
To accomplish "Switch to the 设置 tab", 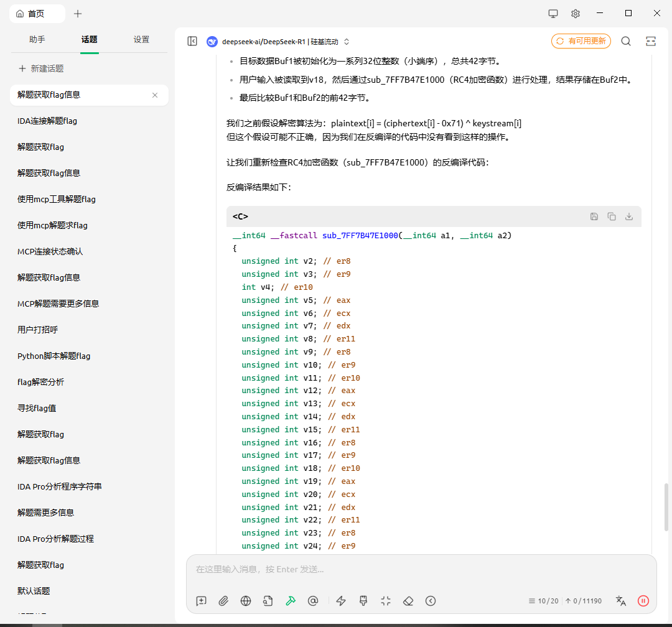I will pyautogui.click(x=141, y=39).
